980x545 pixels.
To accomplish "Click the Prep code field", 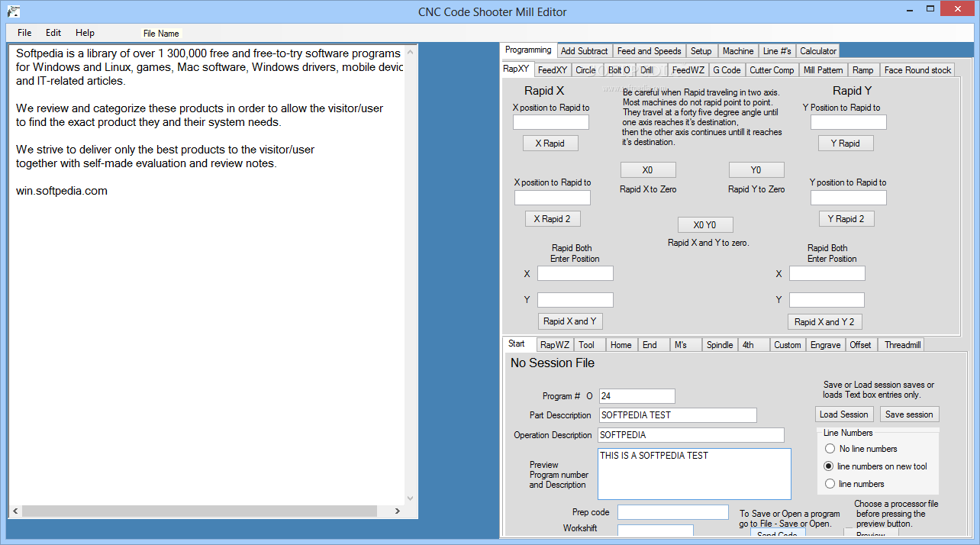I will 673,512.
